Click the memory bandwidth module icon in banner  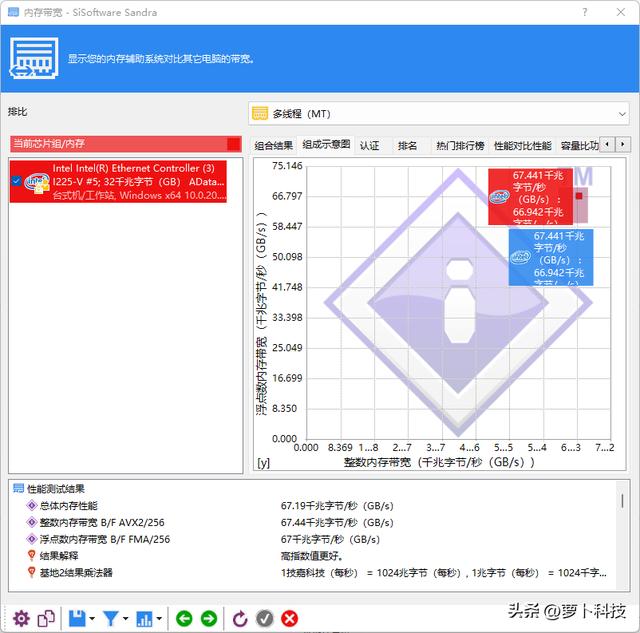pyautogui.click(x=34, y=58)
